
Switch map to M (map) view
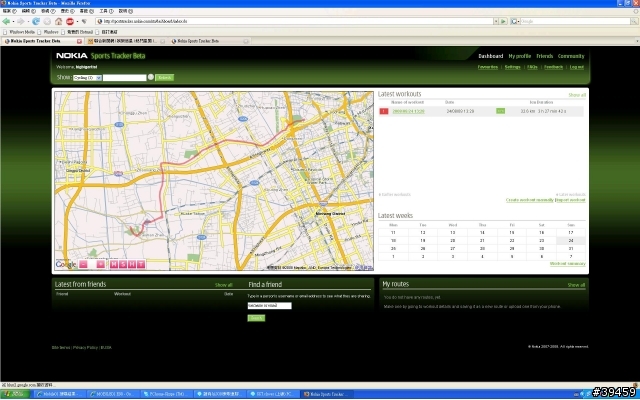[x=114, y=264]
